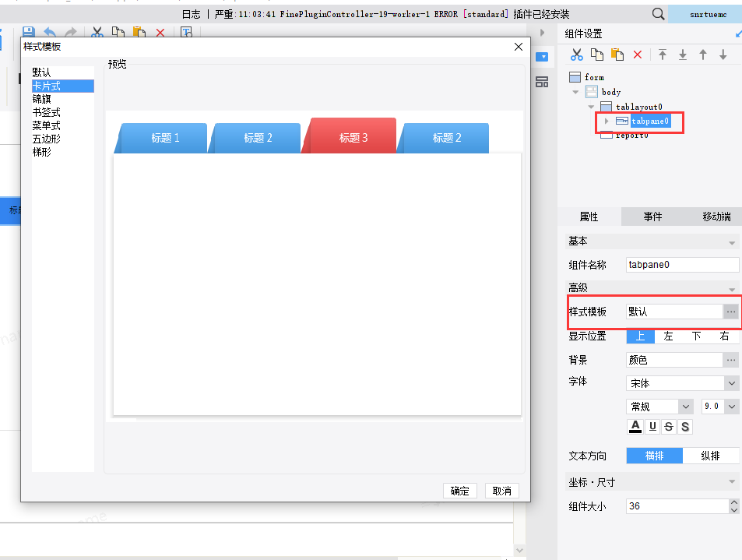Click the scissors cut icon in the main toolbar
Screen dimensions: 742x560
97,32
